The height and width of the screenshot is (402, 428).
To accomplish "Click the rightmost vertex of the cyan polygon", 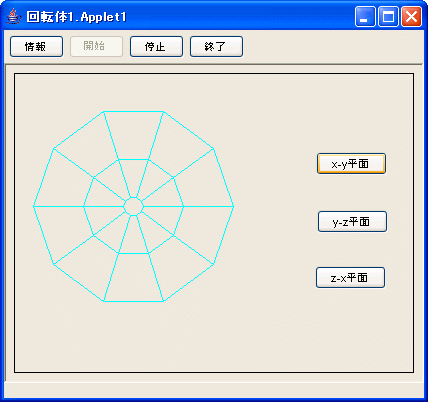I will (233, 207).
